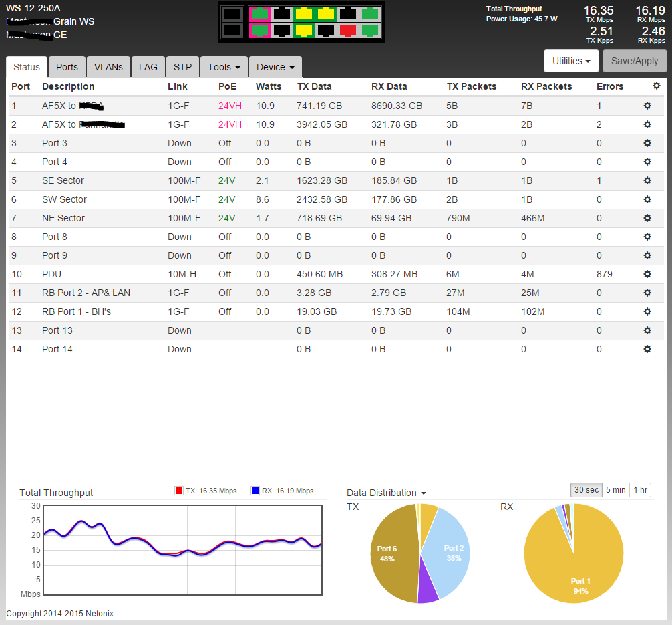Click the SFP port 13 slot in switch diagram
Image resolution: width=672 pixels, height=625 pixels.
[232, 14]
